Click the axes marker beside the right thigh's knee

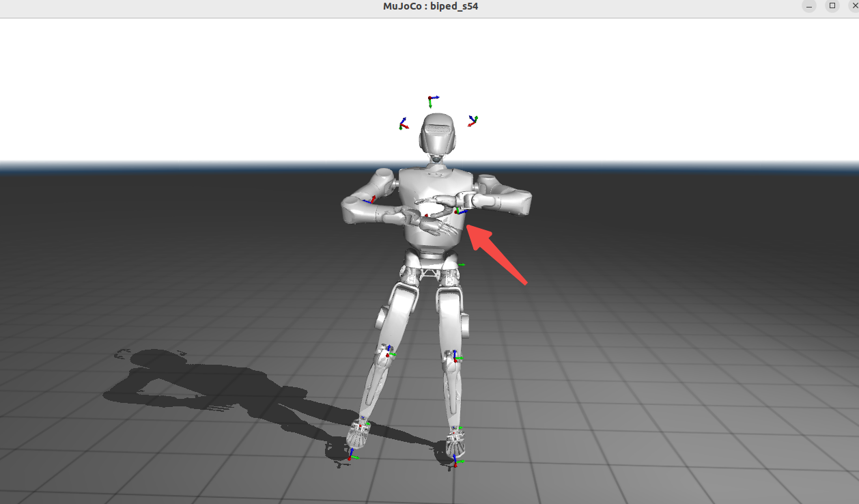click(x=455, y=356)
